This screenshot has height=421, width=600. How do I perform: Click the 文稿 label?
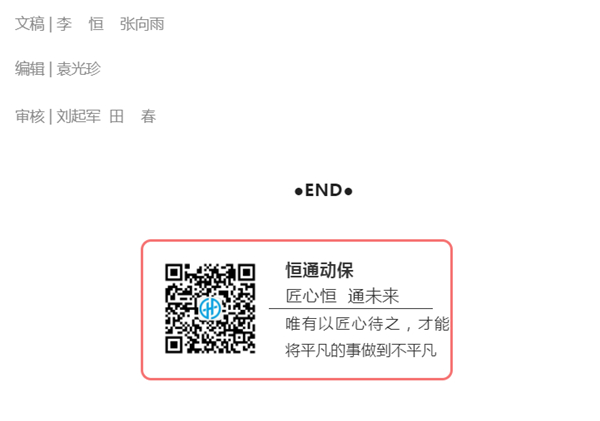pos(30,24)
